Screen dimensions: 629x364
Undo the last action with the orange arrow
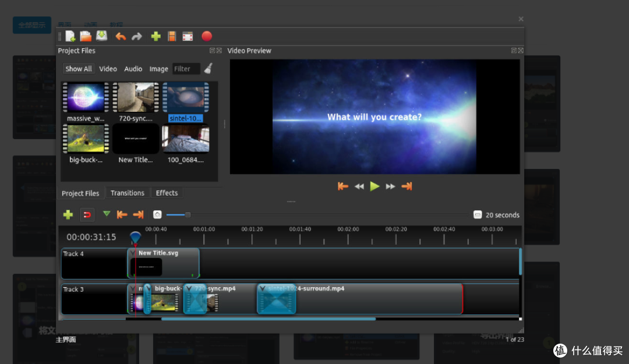(121, 37)
